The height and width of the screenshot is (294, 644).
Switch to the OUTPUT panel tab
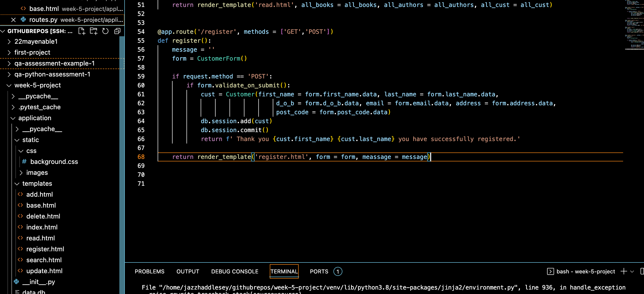pos(188,271)
